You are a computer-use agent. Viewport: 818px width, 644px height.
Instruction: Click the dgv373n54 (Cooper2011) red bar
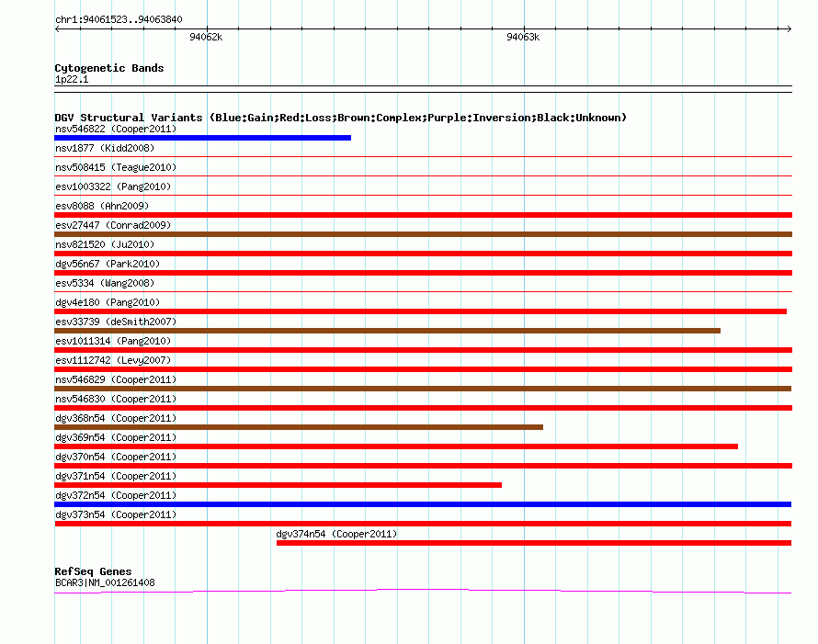point(423,524)
